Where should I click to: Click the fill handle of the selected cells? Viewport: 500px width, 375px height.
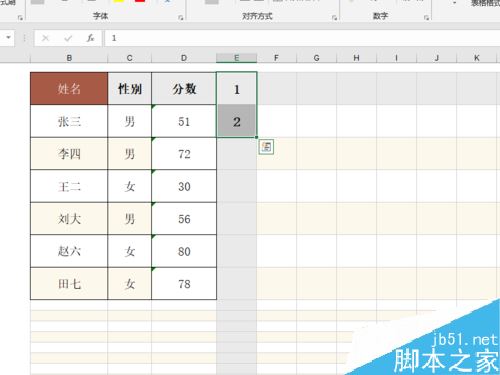[256, 137]
